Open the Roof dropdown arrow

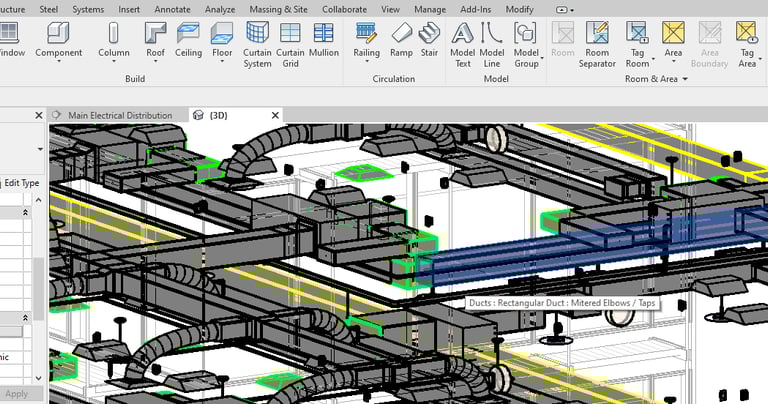click(155, 61)
